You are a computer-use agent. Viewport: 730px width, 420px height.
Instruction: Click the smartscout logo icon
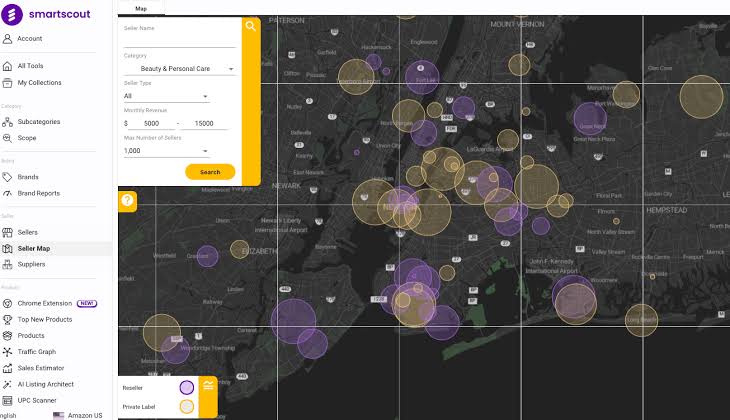[x=12, y=14]
